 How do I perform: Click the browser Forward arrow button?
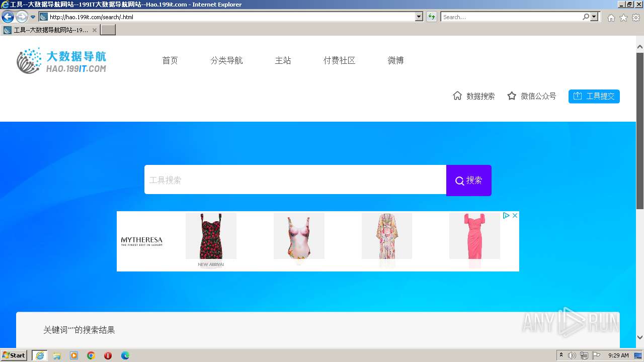[x=22, y=17]
